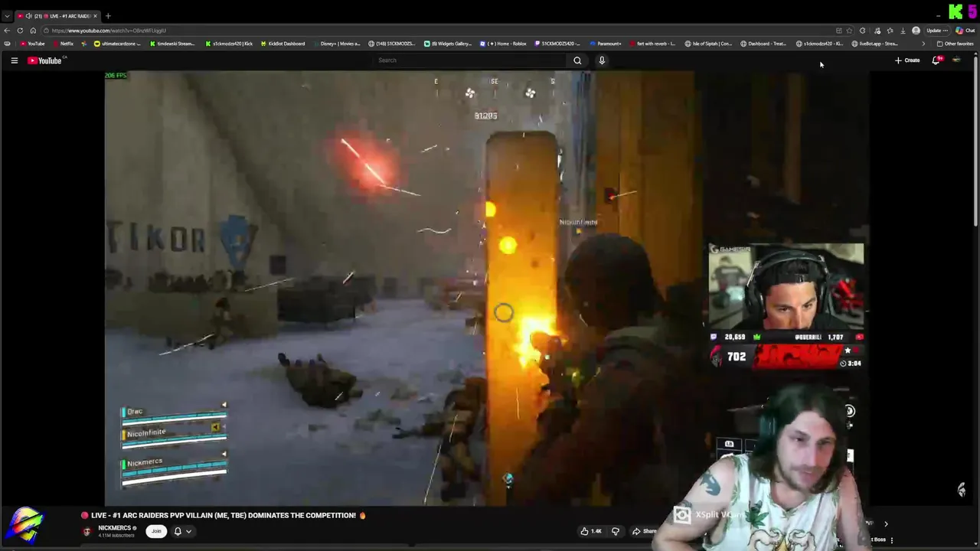Screen dimensions: 980x551
Task: Open the YouTube bookmark
Action: click(33, 44)
